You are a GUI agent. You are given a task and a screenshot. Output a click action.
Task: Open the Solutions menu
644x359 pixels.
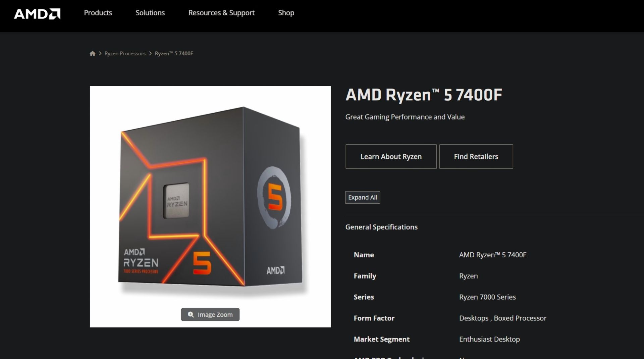point(150,13)
